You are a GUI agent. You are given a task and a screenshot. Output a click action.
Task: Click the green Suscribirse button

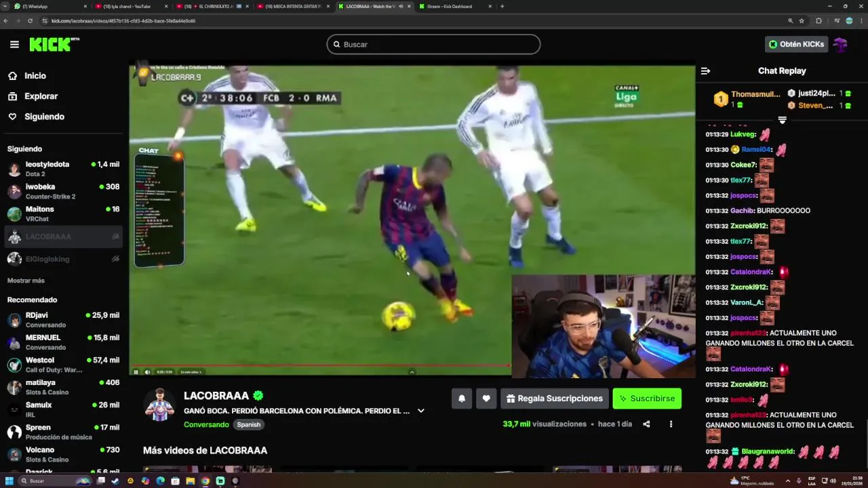pyautogui.click(x=647, y=399)
